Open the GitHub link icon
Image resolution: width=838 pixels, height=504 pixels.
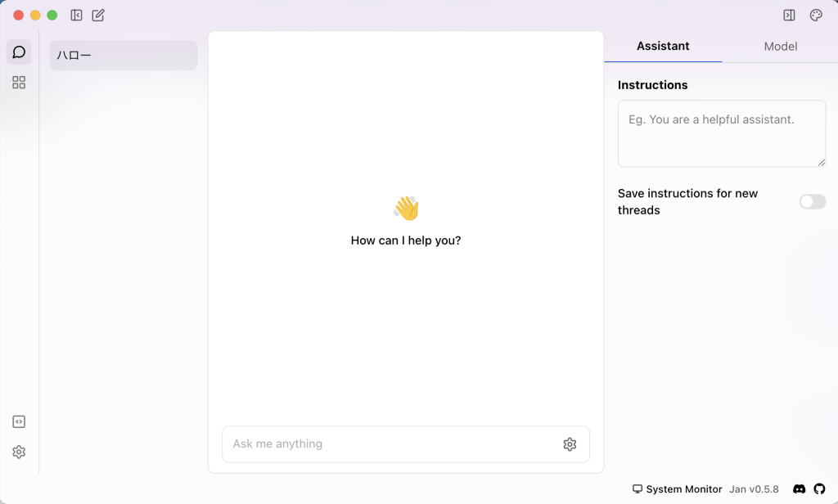[819, 489]
